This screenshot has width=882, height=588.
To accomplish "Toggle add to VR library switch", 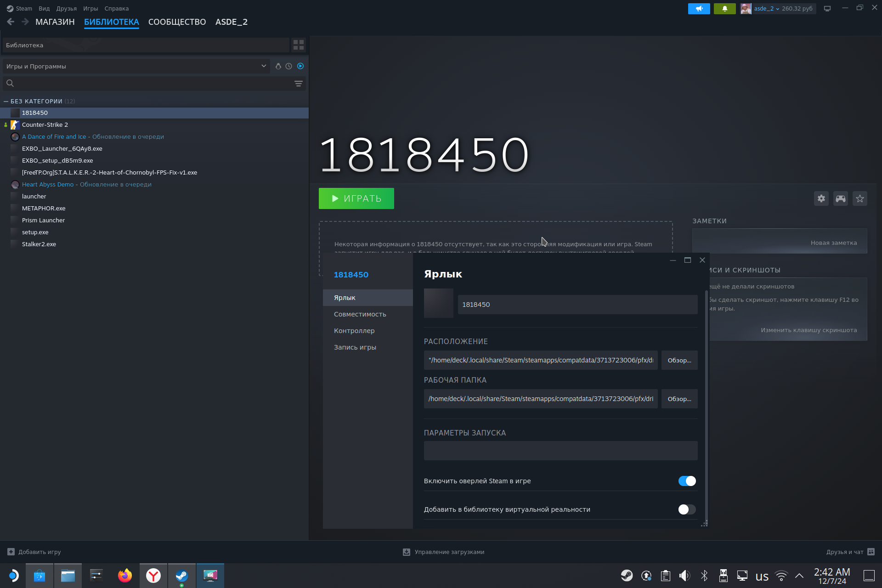I will point(687,509).
